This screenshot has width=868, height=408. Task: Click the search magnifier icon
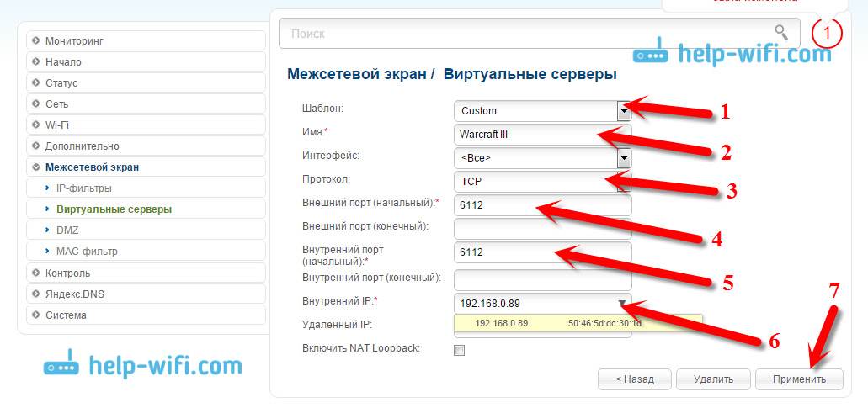(780, 33)
